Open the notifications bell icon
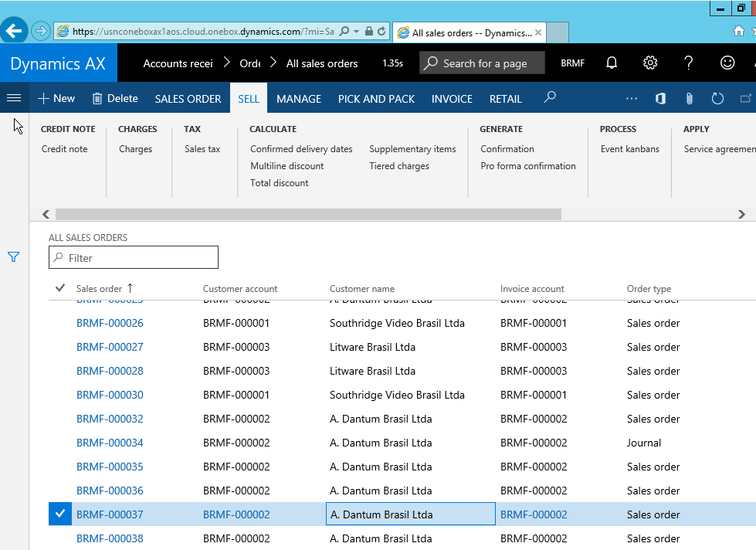 tap(611, 63)
